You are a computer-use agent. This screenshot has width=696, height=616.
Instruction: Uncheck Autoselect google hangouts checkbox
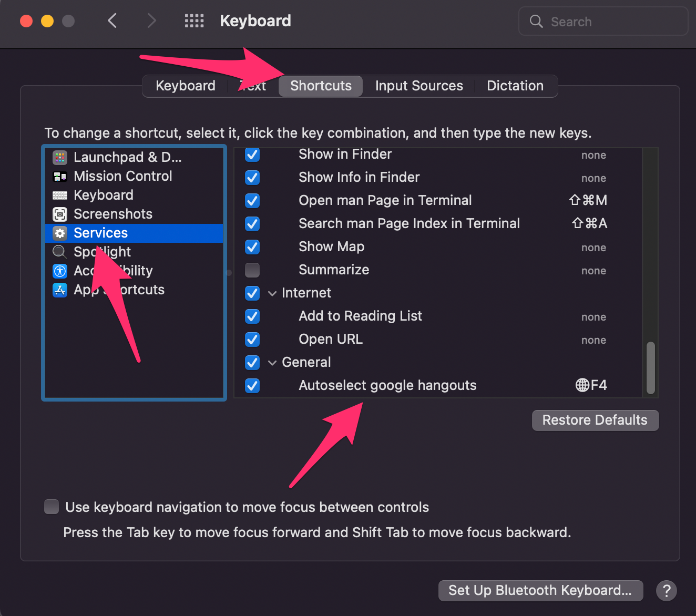pyautogui.click(x=252, y=386)
